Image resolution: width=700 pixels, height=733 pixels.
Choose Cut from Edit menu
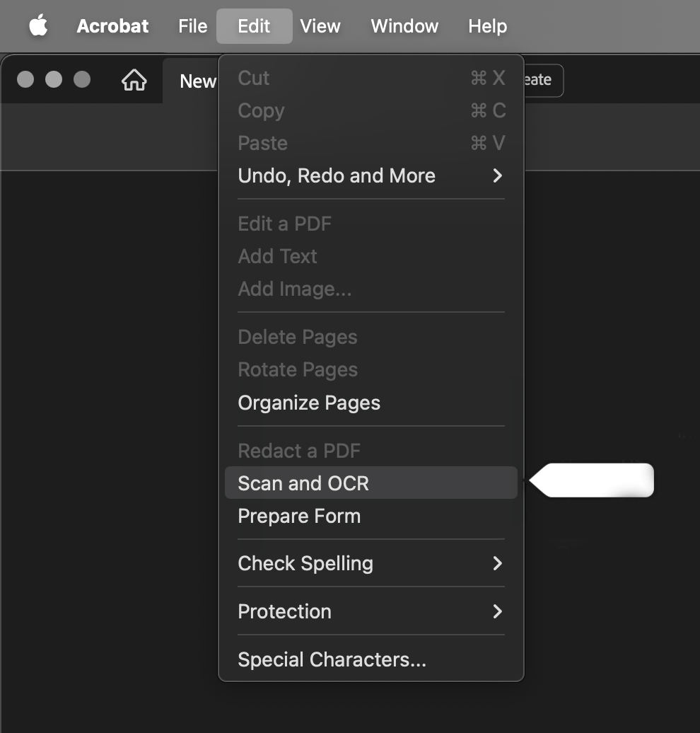coord(371,78)
